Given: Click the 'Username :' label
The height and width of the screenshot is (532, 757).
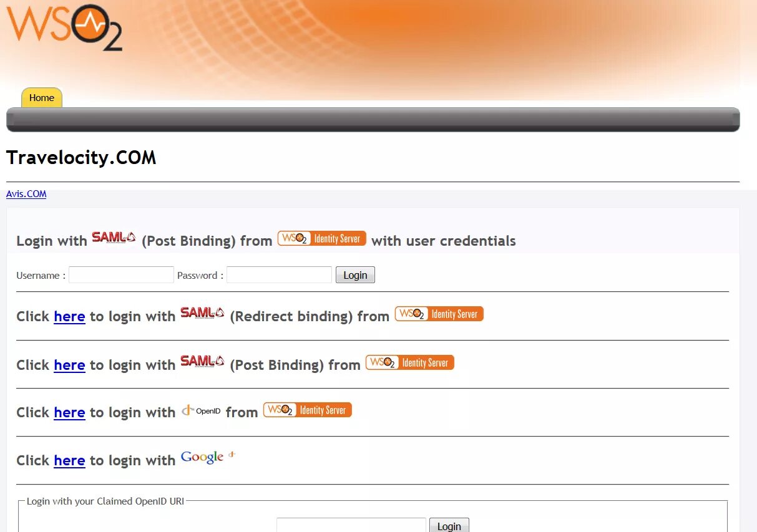Looking at the screenshot, I should (41, 275).
